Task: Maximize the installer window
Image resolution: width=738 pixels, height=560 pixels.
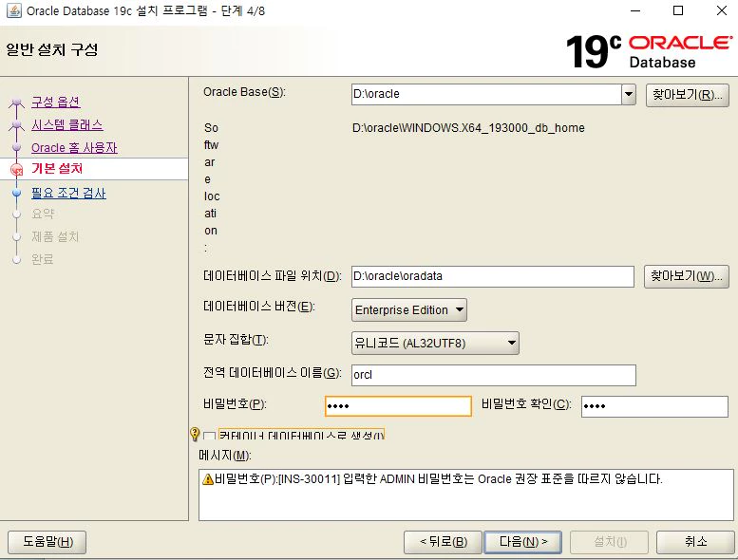Action: (x=678, y=10)
